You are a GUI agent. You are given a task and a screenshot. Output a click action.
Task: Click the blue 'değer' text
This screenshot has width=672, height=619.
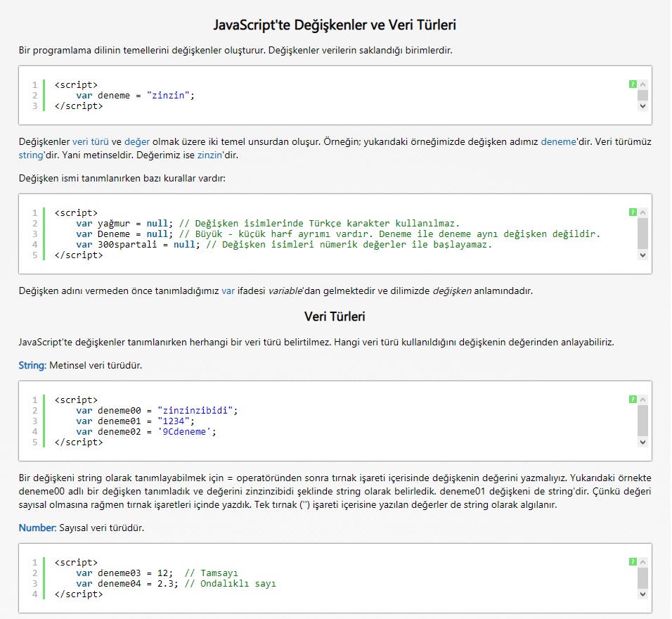tap(137, 141)
